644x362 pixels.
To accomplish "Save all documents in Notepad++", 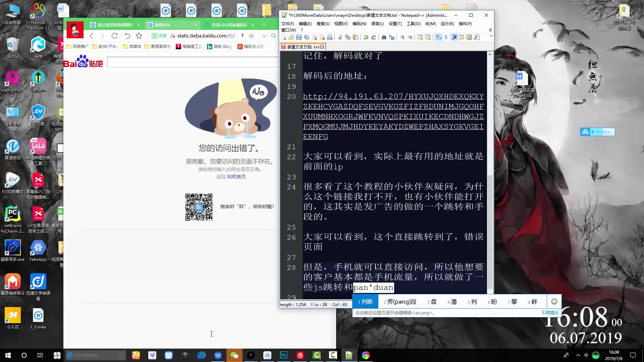I will [306, 37].
